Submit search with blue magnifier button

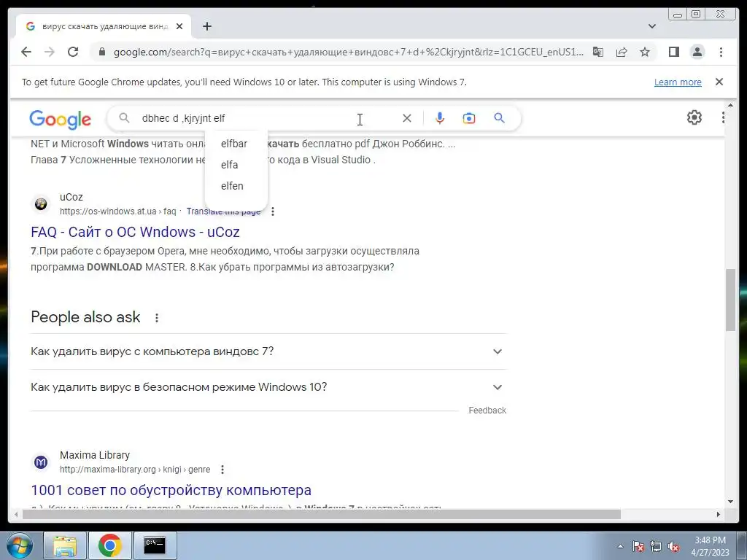tap(499, 118)
